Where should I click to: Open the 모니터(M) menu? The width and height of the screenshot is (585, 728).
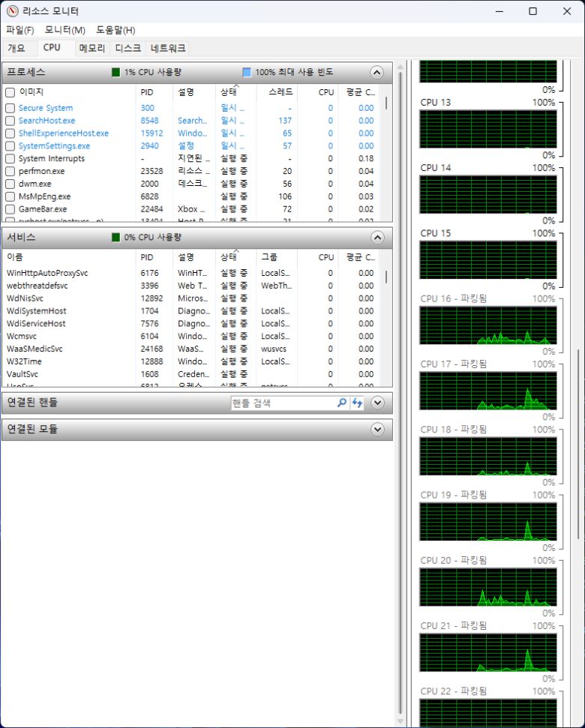64,30
